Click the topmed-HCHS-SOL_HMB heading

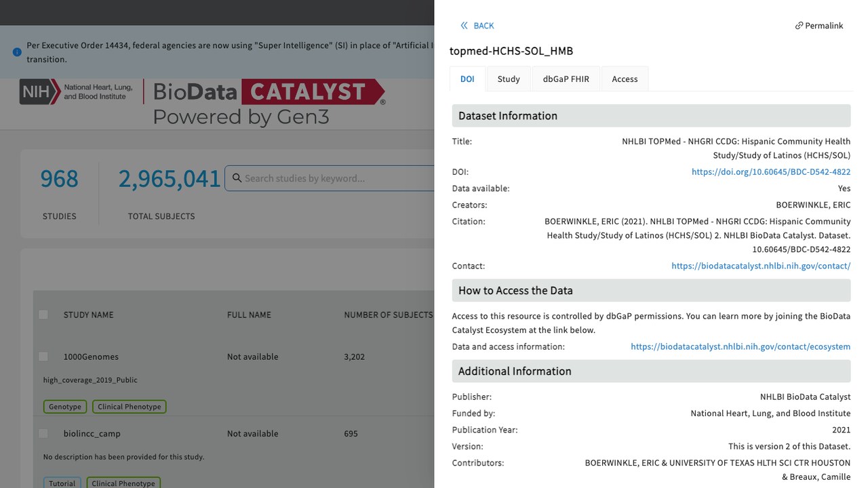click(x=511, y=51)
